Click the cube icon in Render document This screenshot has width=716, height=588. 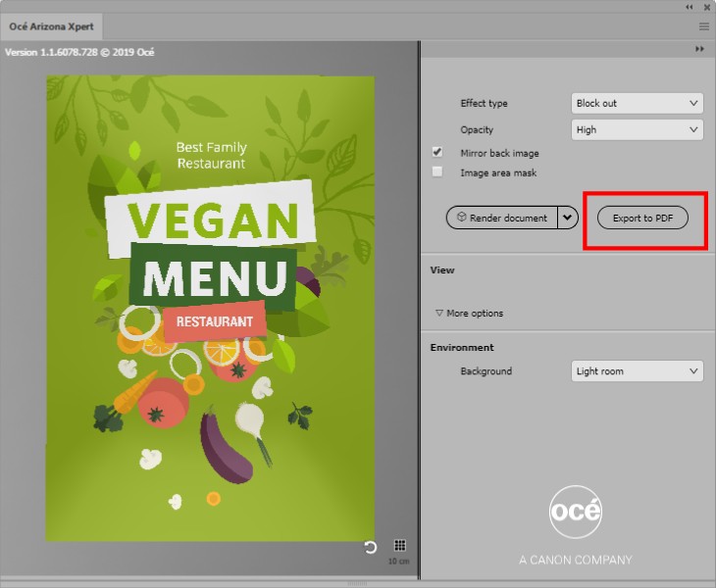[x=462, y=218]
